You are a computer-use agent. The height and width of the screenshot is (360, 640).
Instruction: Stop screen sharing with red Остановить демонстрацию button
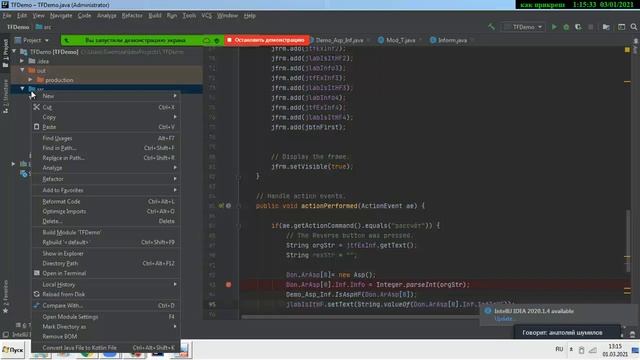click(266, 40)
